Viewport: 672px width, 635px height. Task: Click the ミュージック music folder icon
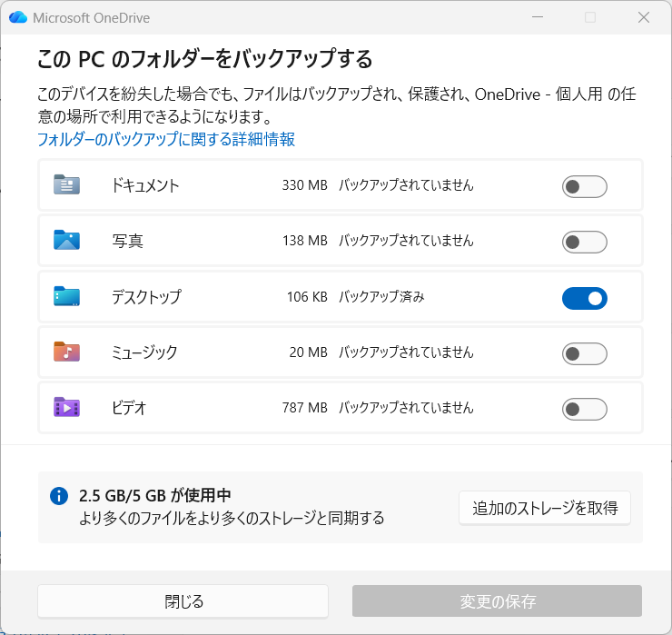[66, 352]
